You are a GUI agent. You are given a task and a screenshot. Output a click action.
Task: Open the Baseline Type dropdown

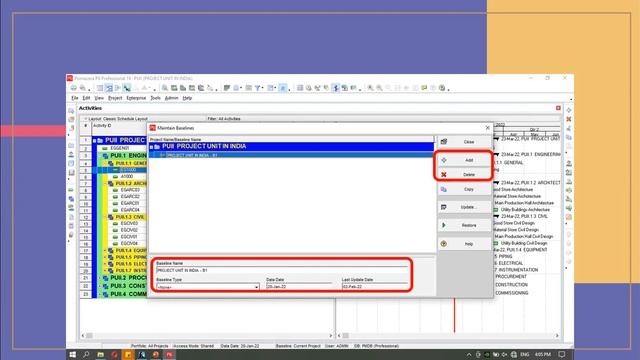(x=256, y=287)
